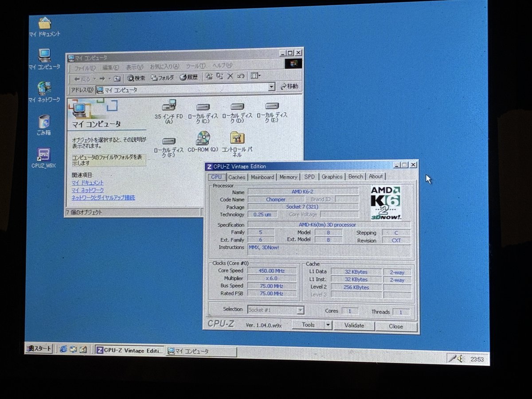The height and width of the screenshot is (399, 532).
Task: Click the undo toolbar icon
Action: click(x=240, y=76)
